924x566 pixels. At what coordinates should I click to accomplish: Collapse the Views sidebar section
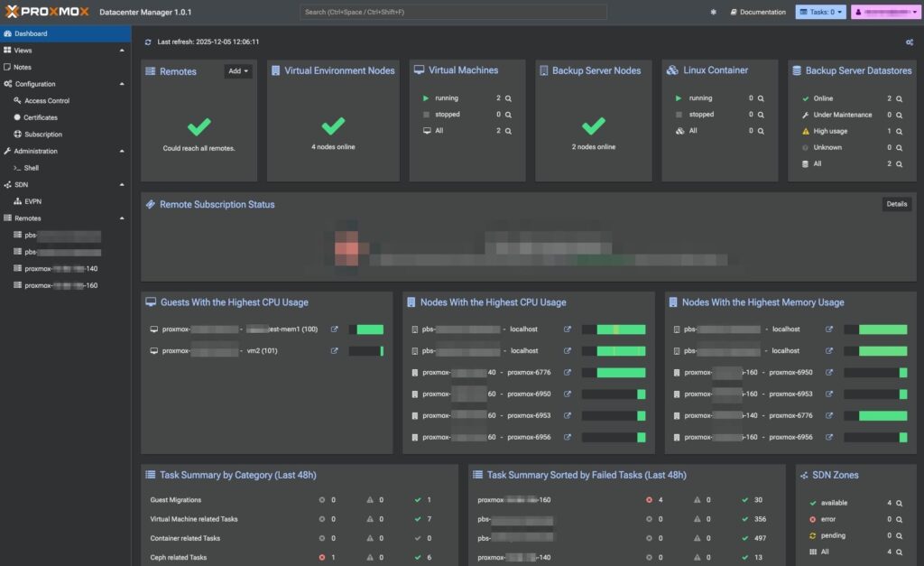click(121, 50)
